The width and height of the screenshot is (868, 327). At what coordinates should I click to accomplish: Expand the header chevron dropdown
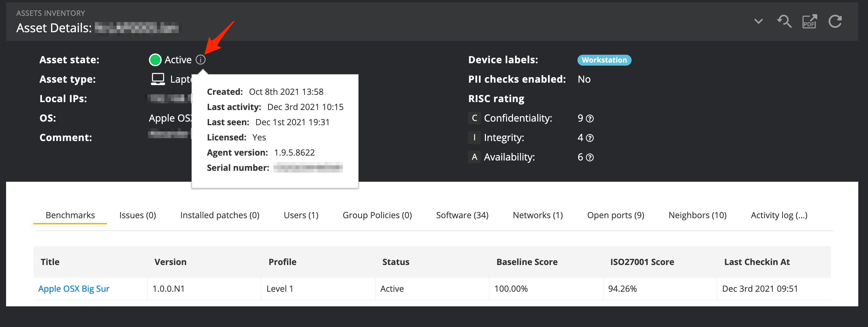point(758,22)
